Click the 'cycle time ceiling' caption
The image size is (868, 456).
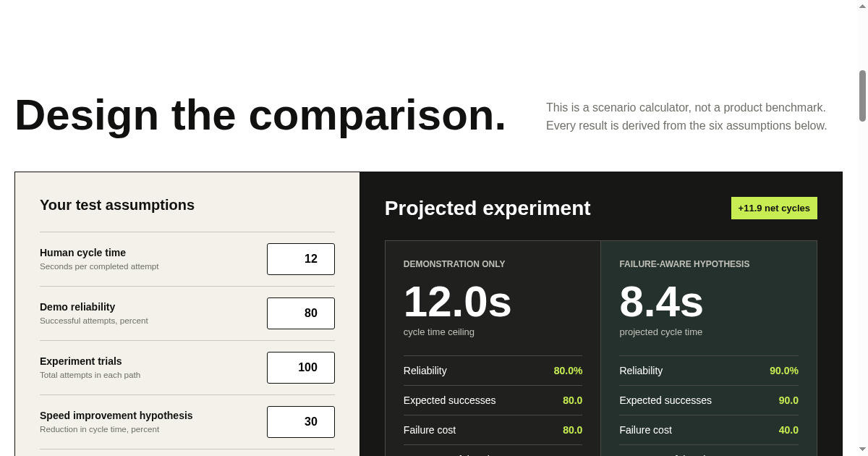439,332
